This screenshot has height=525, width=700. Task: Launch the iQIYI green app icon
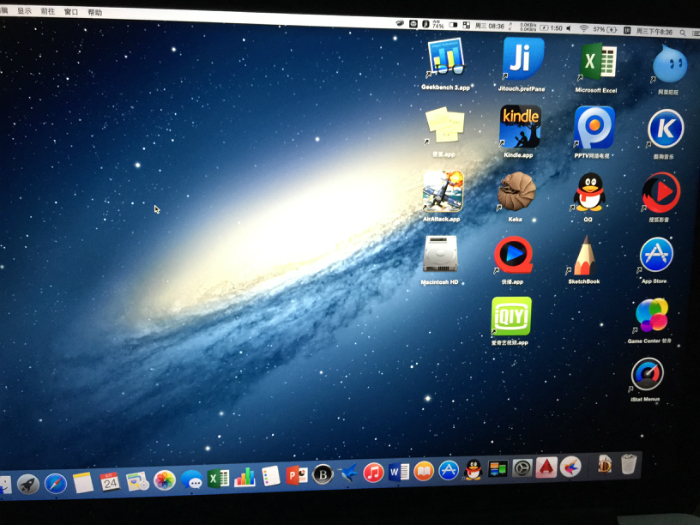pyautogui.click(x=510, y=317)
